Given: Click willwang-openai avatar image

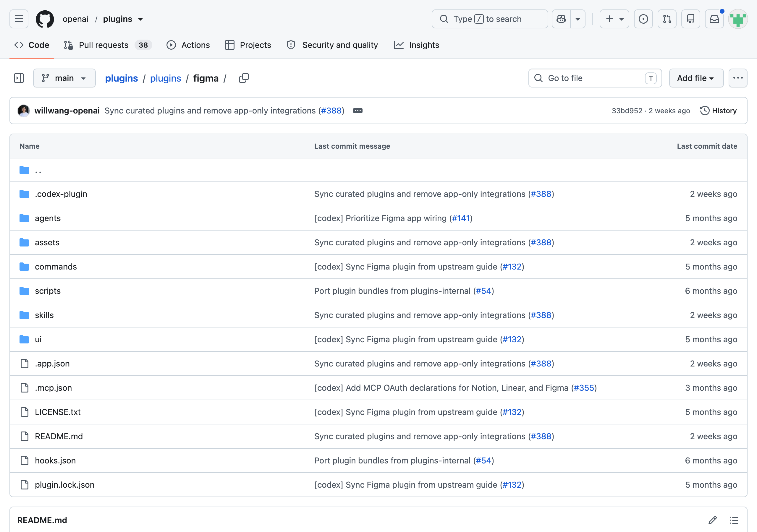Looking at the screenshot, I should 24,111.
